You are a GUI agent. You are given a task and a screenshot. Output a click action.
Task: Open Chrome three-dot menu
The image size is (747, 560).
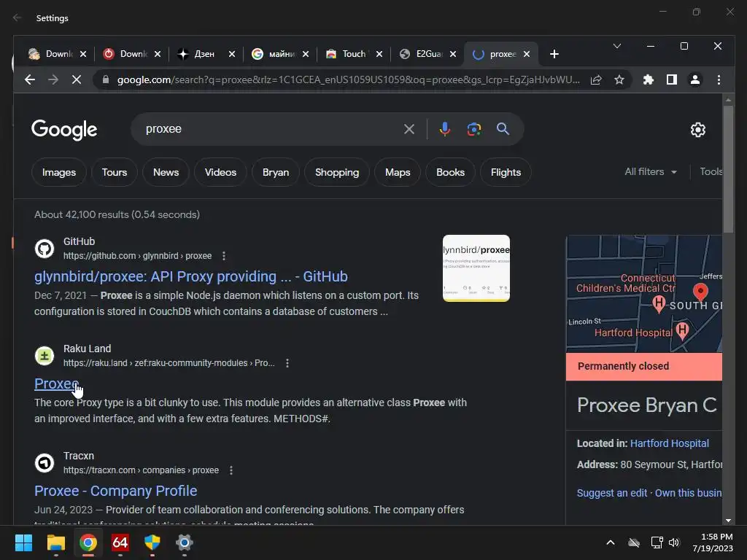point(719,79)
